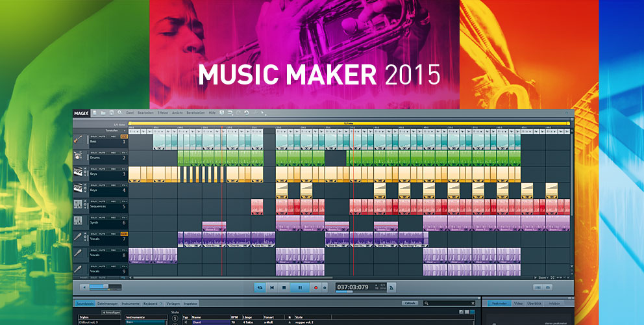Click the yellow playback range bar
The width and height of the screenshot is (644, 325).
tap(349, 123)
